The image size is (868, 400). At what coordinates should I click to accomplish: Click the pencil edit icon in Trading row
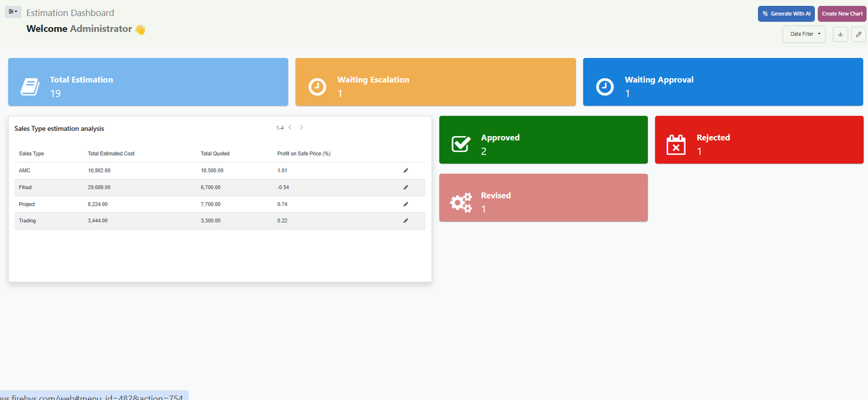coord(405,221)
